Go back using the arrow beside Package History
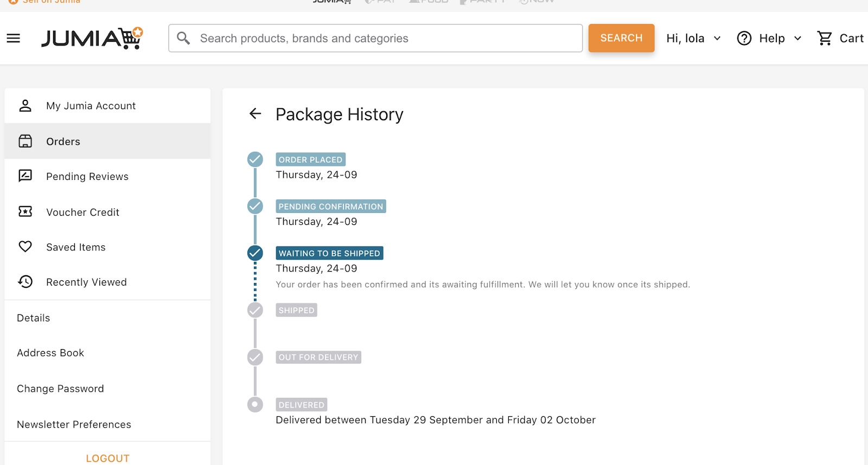The height and width of the screenshot is (465, 868). coord(255,113)
